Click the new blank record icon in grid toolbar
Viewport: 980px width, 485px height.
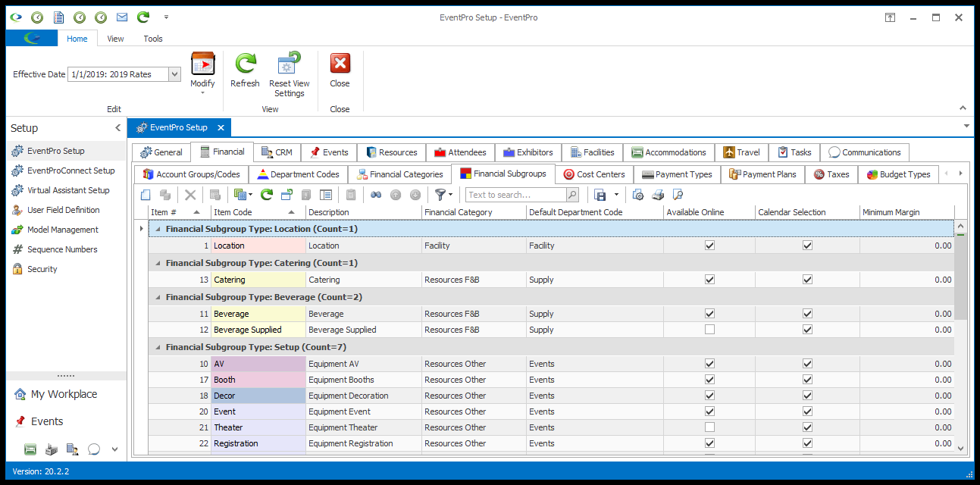click(x=146, y=195)
